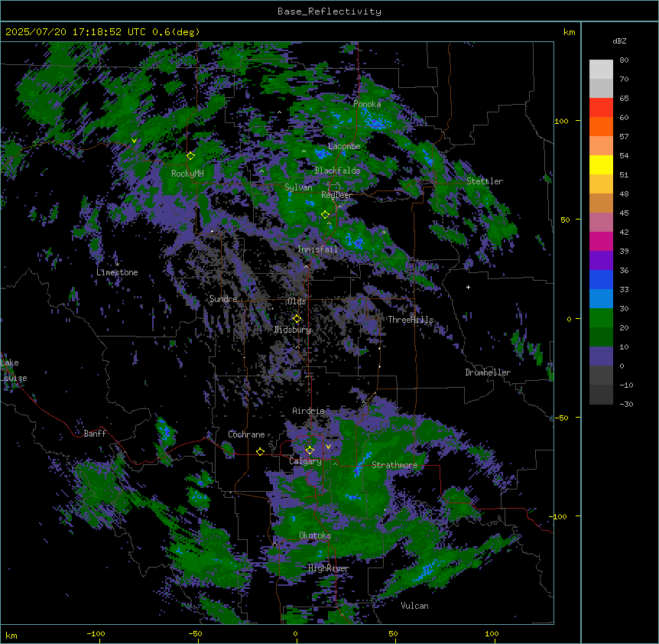Screen dimensions: 659x644
Task: Click the legend value label 48
Action: coord(624,194)
